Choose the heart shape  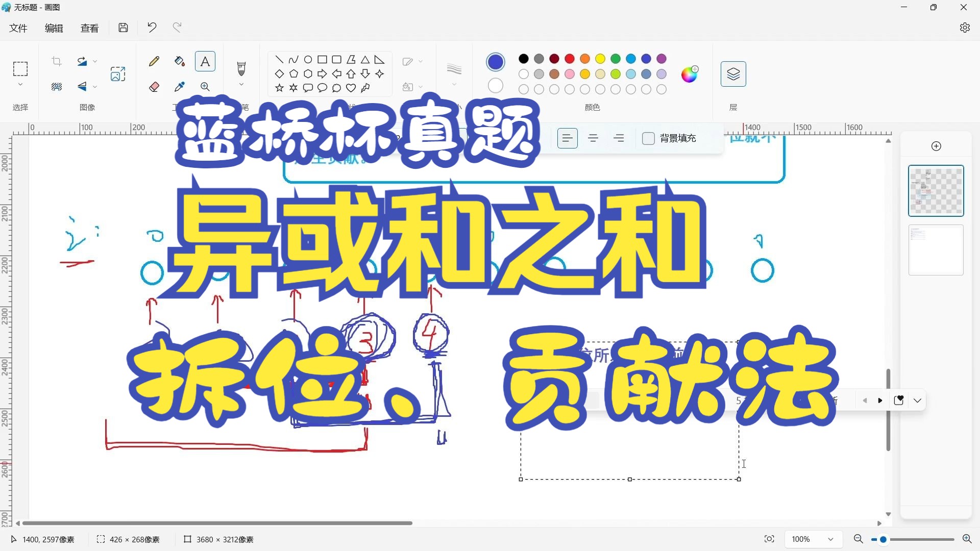(351, 88)
